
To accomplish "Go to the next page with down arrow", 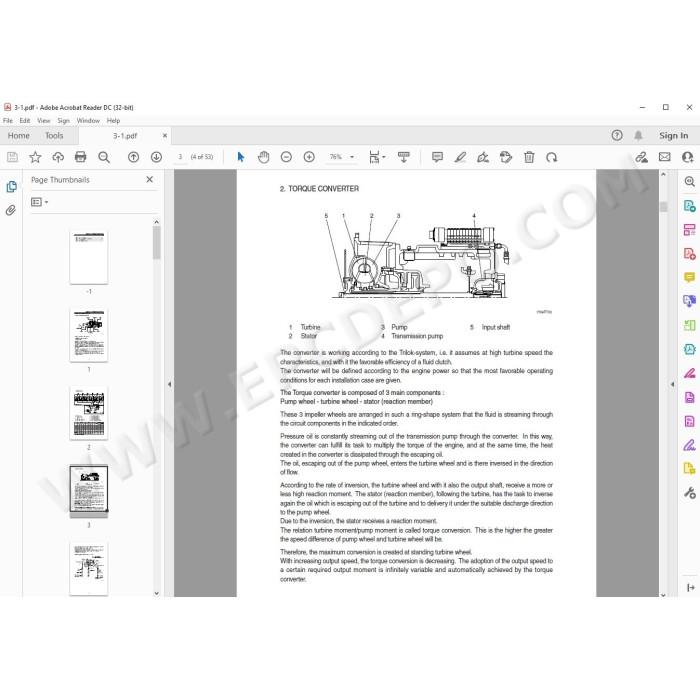I will click(x=156, y=157).
